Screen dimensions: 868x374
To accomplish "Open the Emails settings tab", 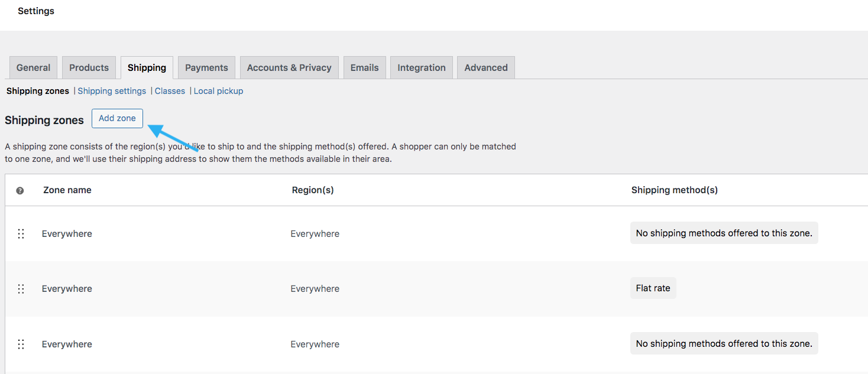I will coord(364,67).
